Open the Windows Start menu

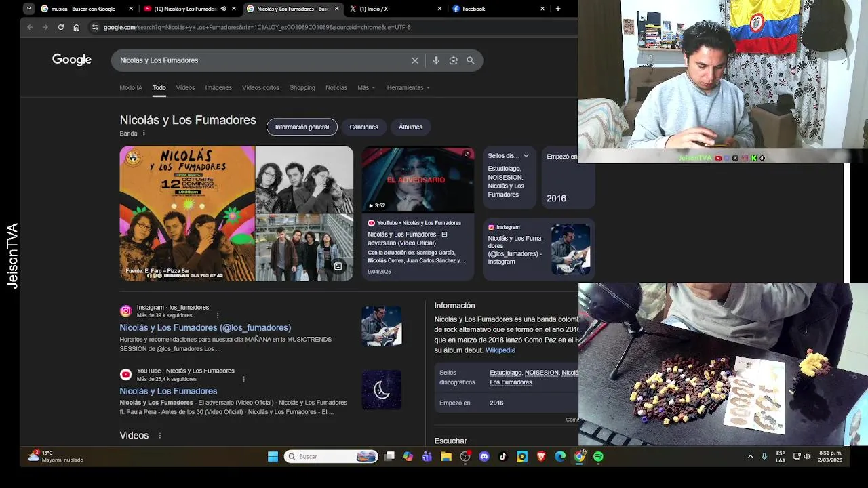[x=273, y=457]
